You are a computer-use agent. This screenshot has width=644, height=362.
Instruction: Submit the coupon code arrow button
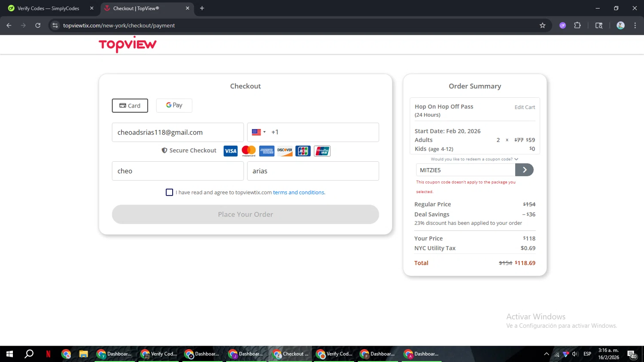click(524, 170)
